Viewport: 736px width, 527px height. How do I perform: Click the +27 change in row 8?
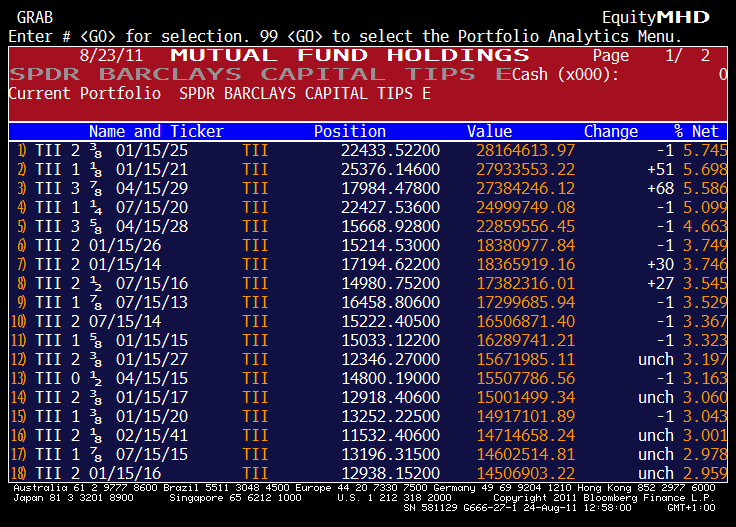pyautogui.click(x=660, y=283)
